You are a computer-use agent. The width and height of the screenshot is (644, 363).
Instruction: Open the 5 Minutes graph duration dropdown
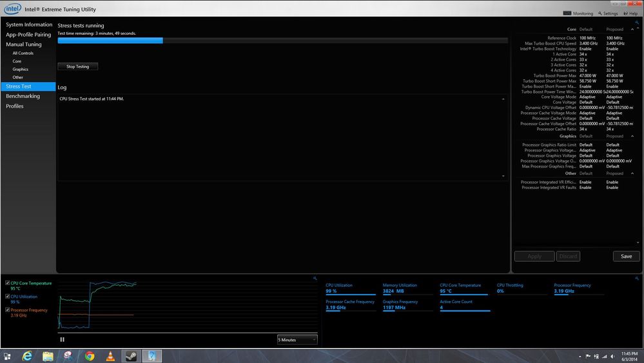[297, 340]
